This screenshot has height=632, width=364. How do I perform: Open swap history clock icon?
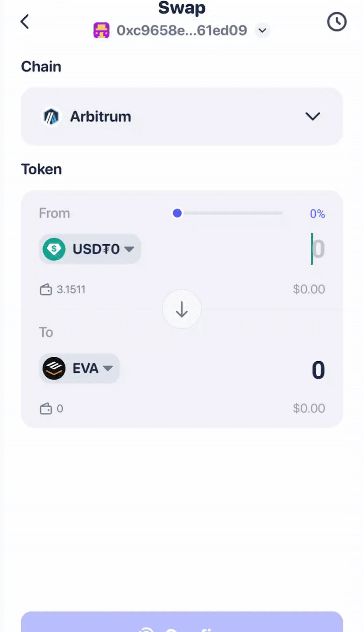point(337,21)
